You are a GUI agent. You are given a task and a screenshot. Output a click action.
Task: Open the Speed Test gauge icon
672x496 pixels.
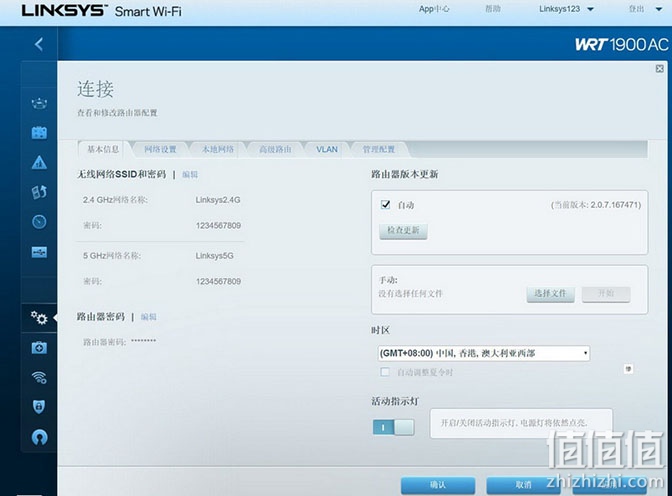tap(39, 222)
